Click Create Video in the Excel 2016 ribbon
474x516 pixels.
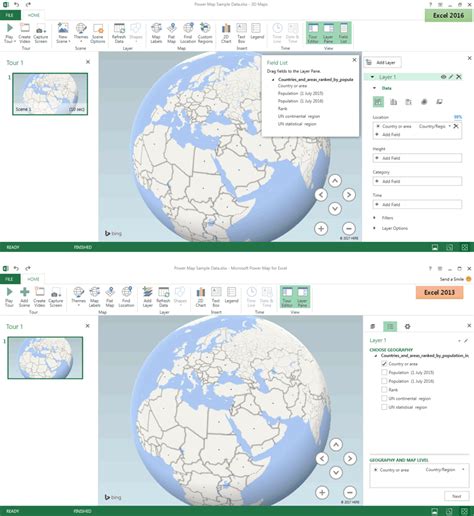click(24, 33)
